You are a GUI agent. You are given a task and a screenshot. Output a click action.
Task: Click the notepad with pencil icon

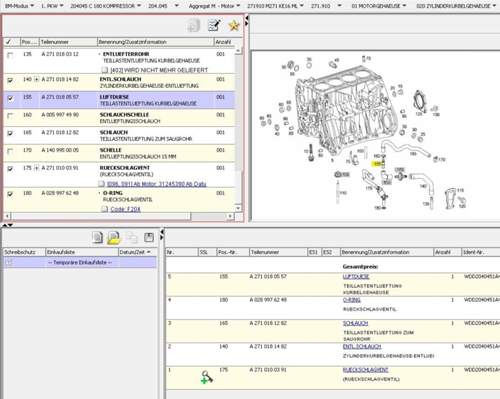214,25
